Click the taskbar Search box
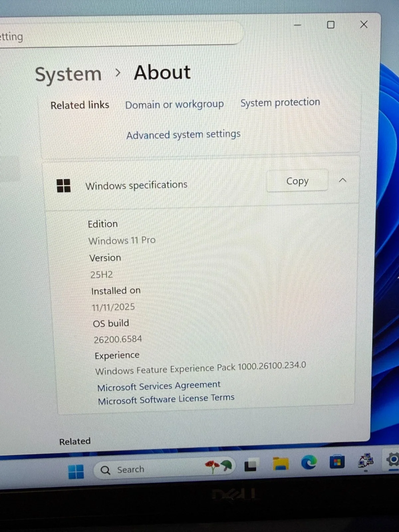This screenshot has width=399, height=532. pos(165,469)
